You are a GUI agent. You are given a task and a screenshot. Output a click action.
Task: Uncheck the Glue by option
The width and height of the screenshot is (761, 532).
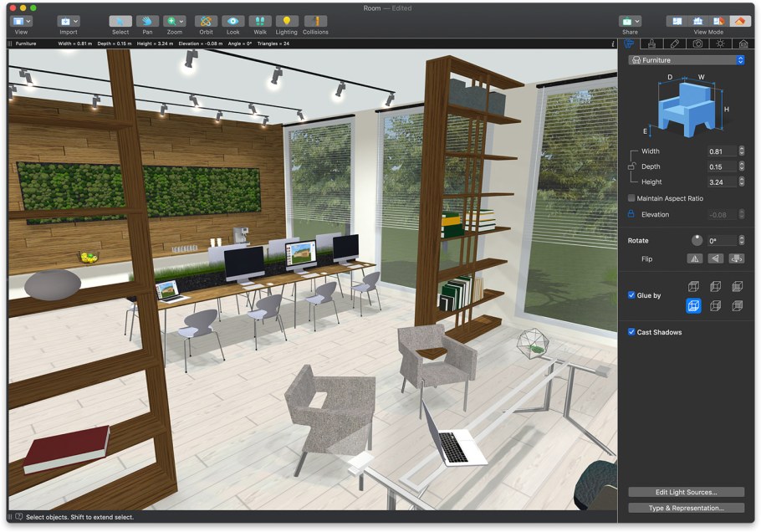(x=632, y=294)
